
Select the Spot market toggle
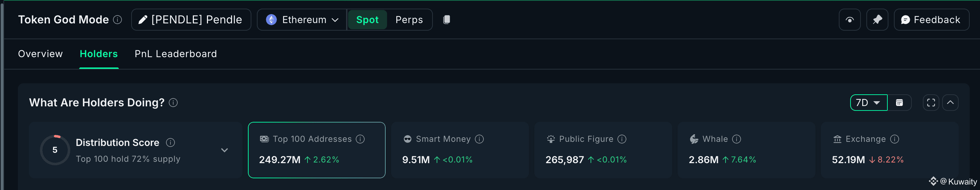(367, 20)
